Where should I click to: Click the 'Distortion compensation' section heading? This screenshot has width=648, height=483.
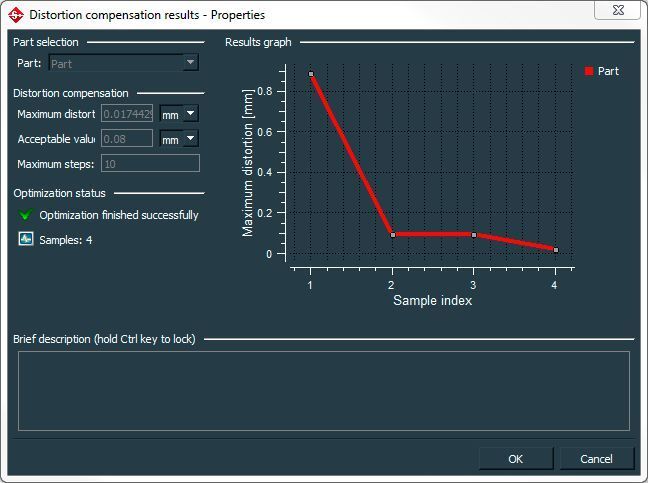click(71, 93)
